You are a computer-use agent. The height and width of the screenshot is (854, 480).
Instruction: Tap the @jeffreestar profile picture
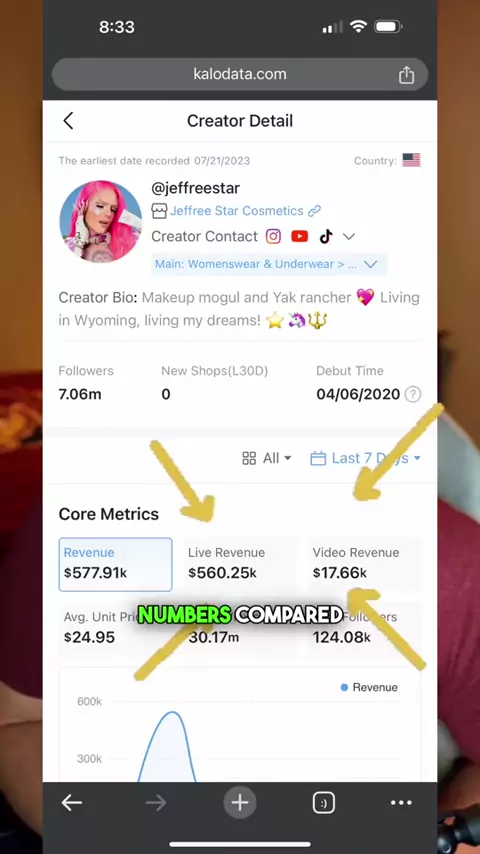point(100,222)
